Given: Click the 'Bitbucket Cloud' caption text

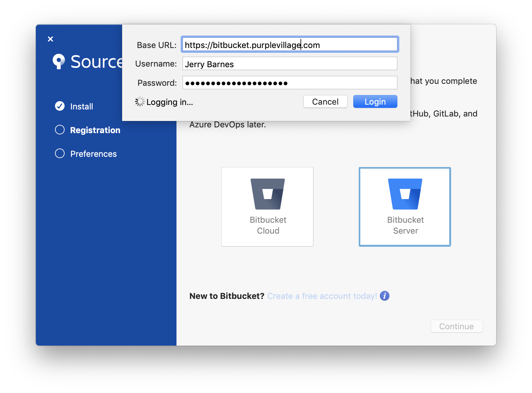Looking at the screenshot, I should (x=268, y=225).
